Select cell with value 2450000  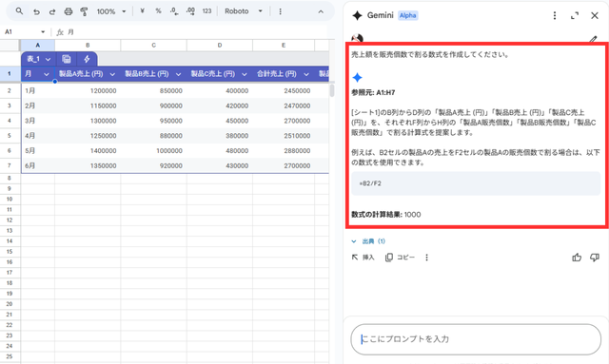(x=284, y=91)
